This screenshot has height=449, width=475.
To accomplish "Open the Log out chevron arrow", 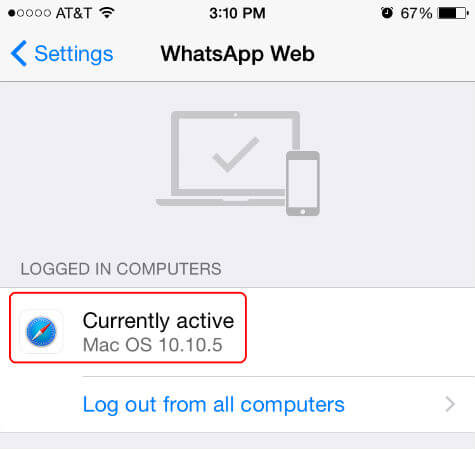I will point(450,404).
